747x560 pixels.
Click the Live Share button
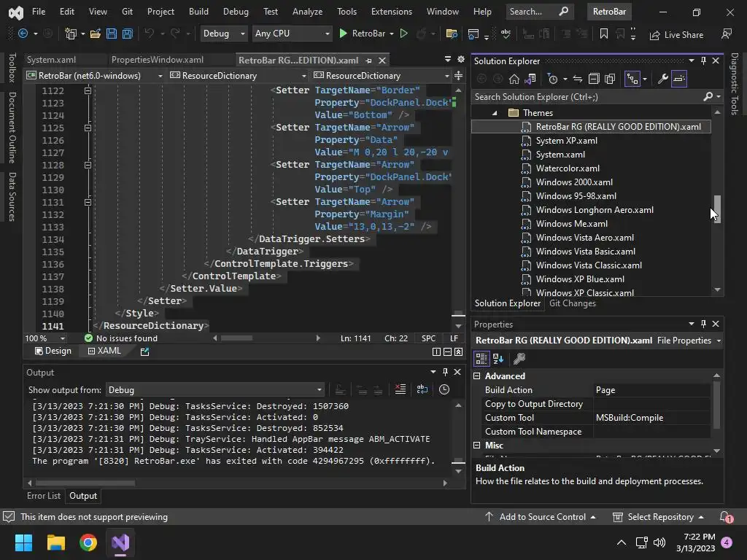click(x=676, y=34)
